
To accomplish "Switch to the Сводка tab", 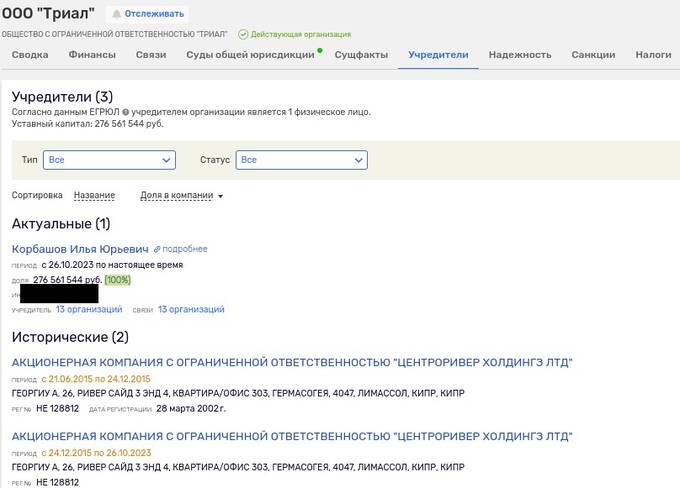I will pyautogui.click(x=30, y=55).
